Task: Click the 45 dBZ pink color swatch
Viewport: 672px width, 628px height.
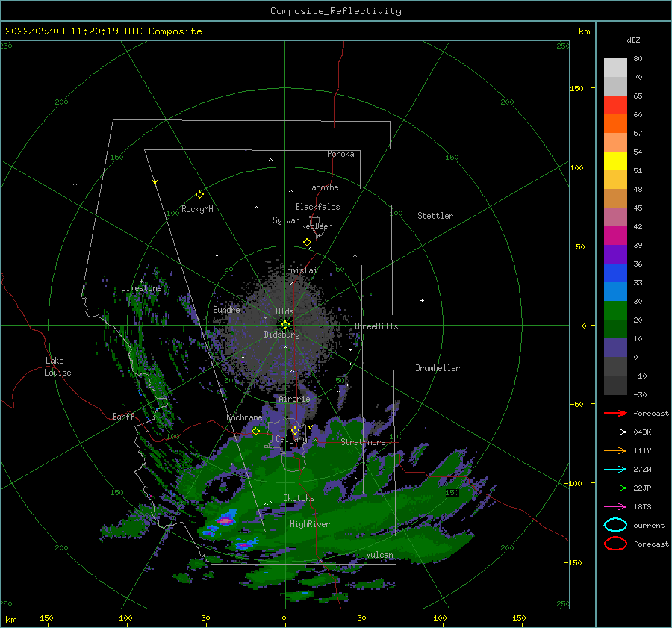Action: point(615,217)
